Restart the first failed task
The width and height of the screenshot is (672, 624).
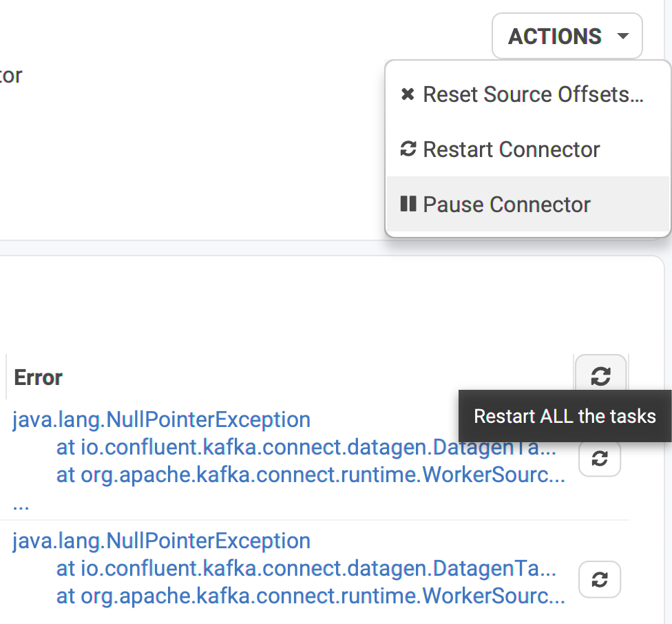coord(600,458)
